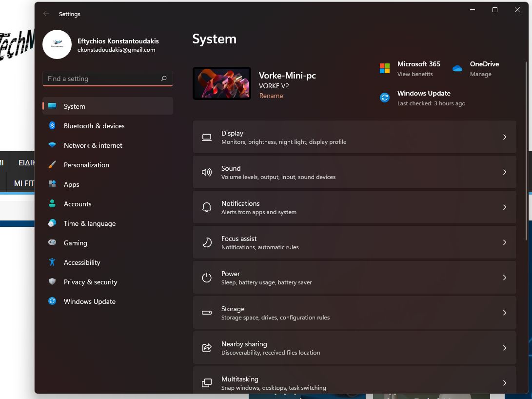Screen dimensions: 532x399
Task: Select Bluetooth & devices in sidebar
Action: 108,125
